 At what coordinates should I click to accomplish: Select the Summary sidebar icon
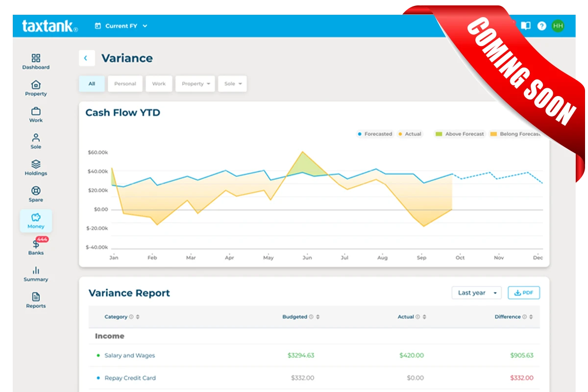click(x=35, y=273)
